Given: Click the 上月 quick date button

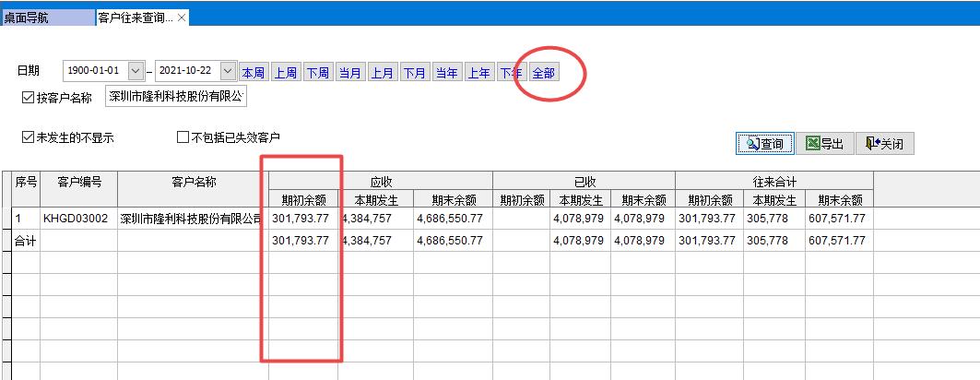Looking at the screenshot, I should tap(383, 72).
